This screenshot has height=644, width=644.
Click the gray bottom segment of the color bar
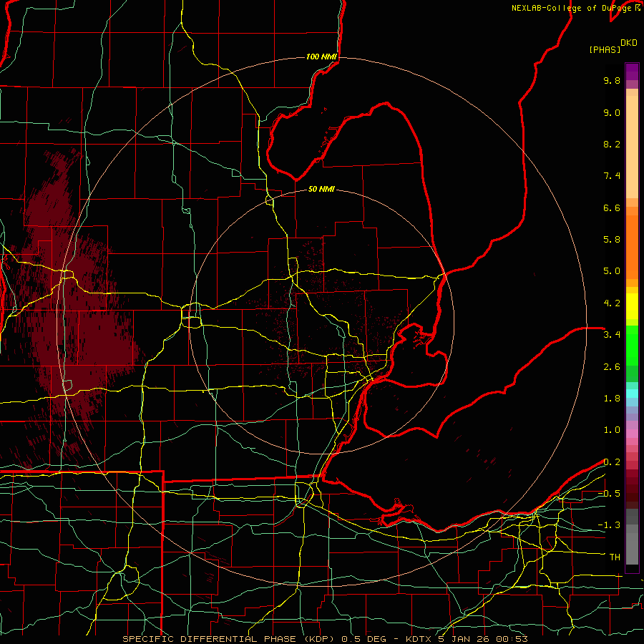[632, 545]
